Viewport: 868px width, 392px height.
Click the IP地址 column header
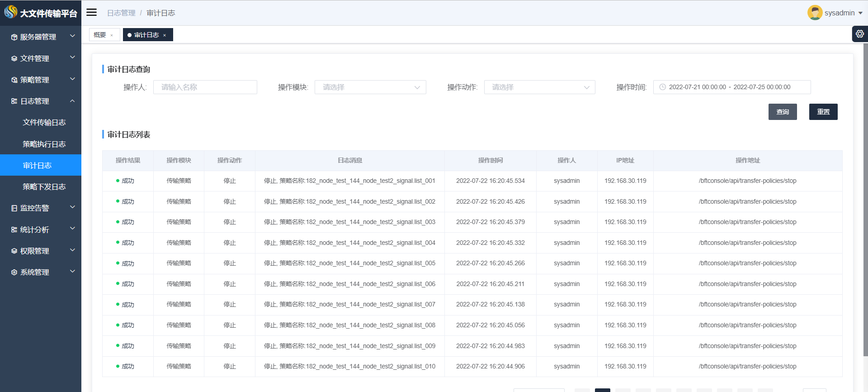pyautogui.click(x=625, y=160)
